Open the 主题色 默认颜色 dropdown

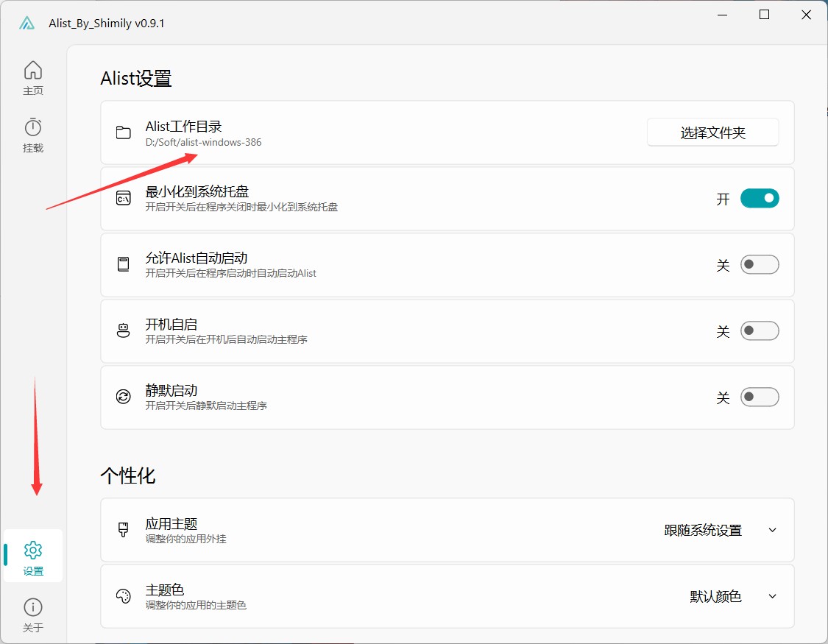(732, 596)
